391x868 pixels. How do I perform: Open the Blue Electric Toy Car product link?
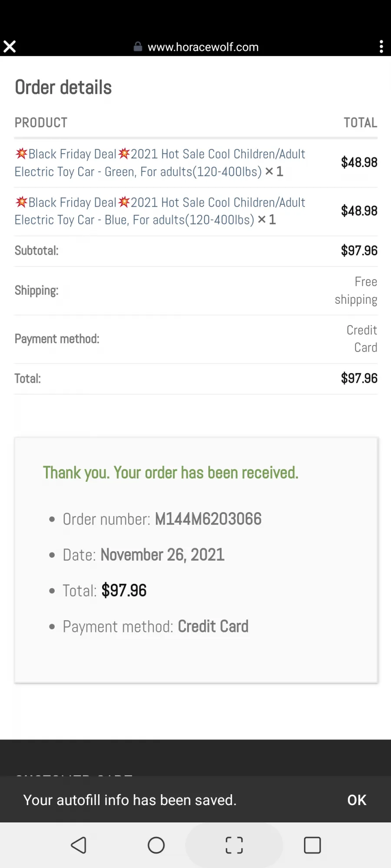pos(160,211)
